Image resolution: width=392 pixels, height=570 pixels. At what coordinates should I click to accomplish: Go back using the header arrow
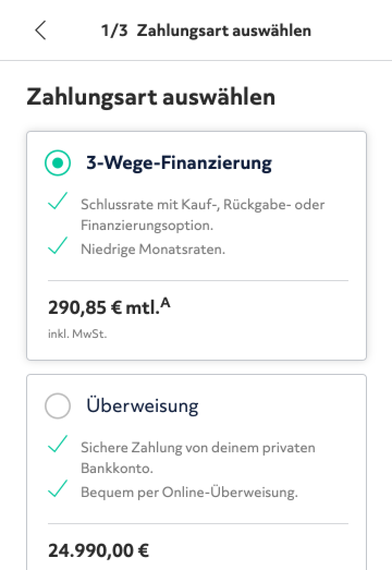[x=40, y=31]
